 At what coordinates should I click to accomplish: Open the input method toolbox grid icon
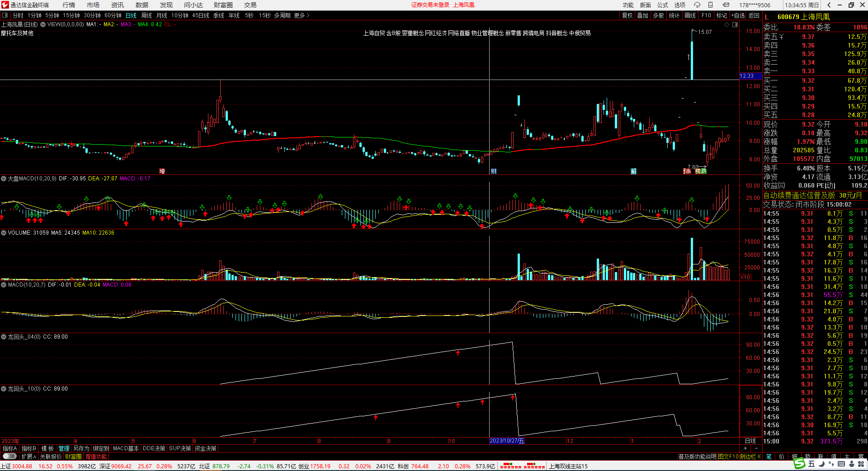(x=861, y=464)
